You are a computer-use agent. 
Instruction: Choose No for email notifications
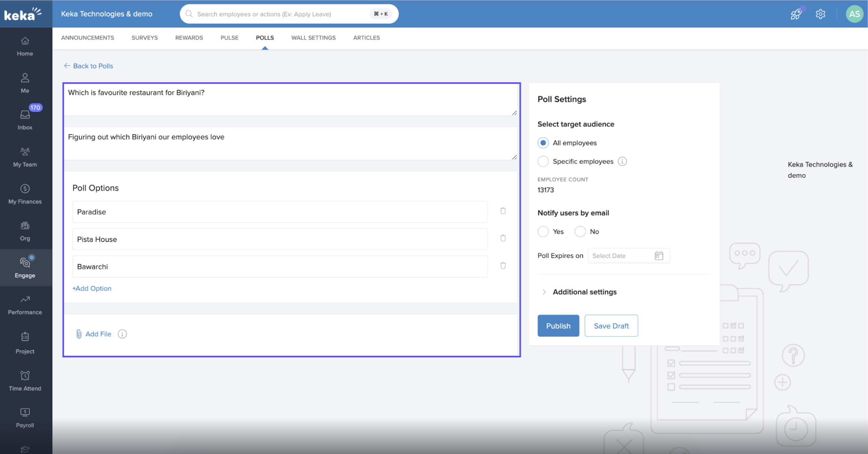pos(580,231)
